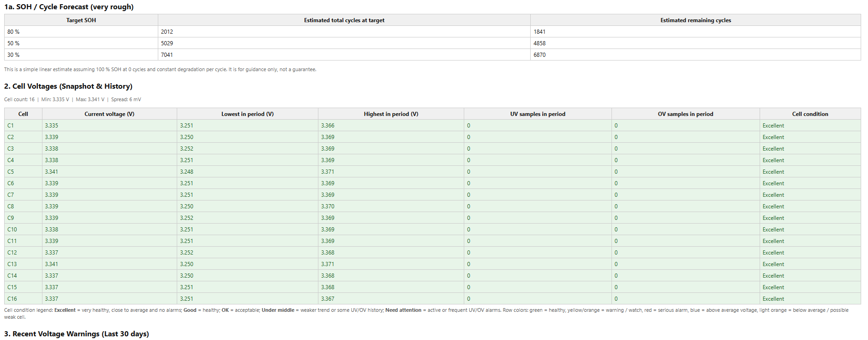This screenshot has height=340, width=868.
Task: Click the "Cell condition" column header
Action: coord(810,114)
